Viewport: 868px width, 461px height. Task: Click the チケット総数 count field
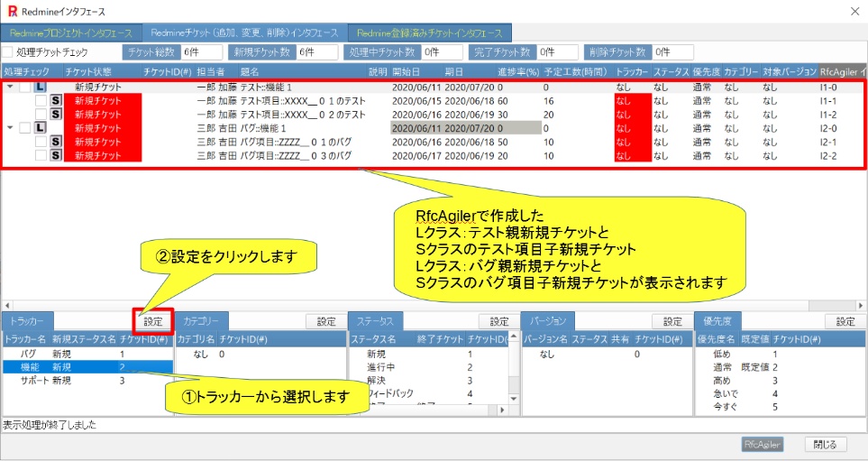(x=201, y=52)
